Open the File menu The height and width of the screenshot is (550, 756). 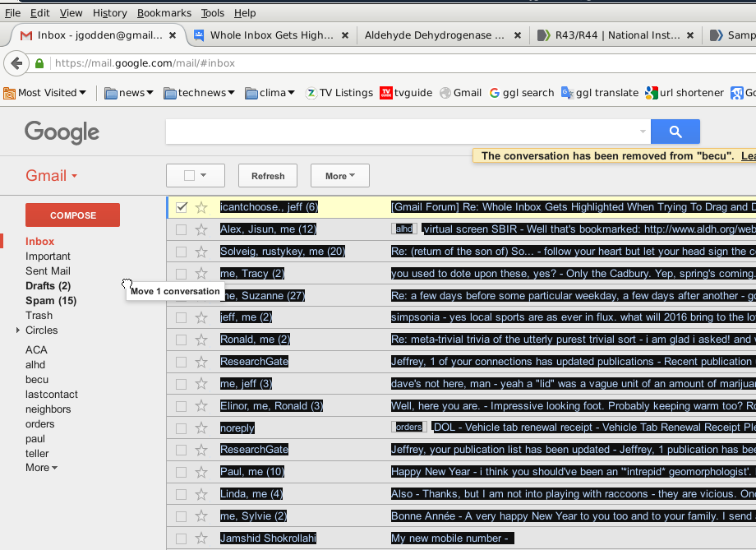(x=12, y=13)
